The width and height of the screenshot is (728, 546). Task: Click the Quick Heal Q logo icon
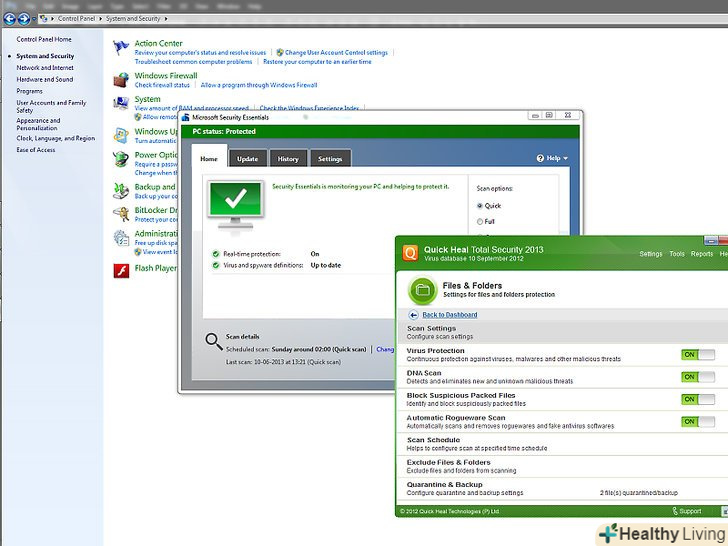coord(410,253)
